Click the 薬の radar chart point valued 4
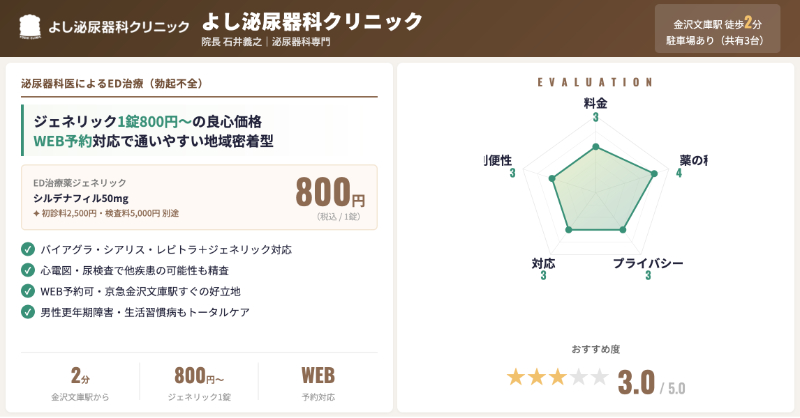The width and height of the screenshot is (800, 418). pyautogui.click(x=655, y=174)
